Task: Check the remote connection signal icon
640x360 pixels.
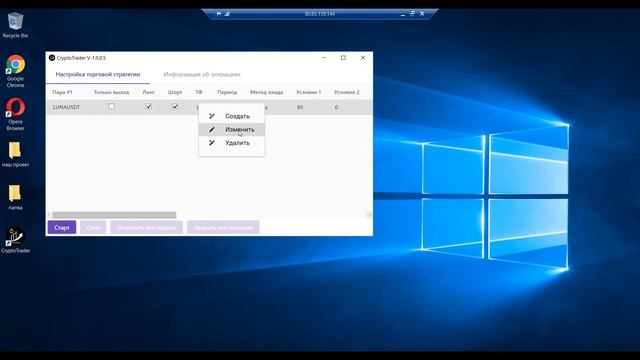Action: (x=227, y=14)
